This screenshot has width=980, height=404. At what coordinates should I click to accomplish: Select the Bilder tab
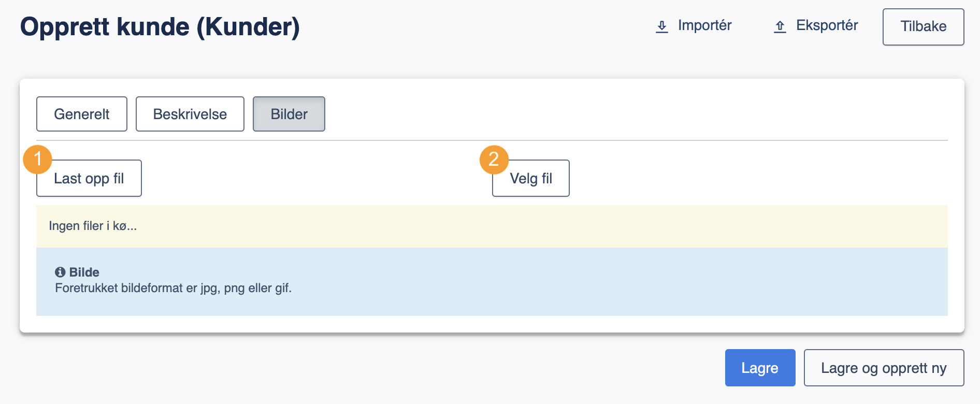click(289, 114)
